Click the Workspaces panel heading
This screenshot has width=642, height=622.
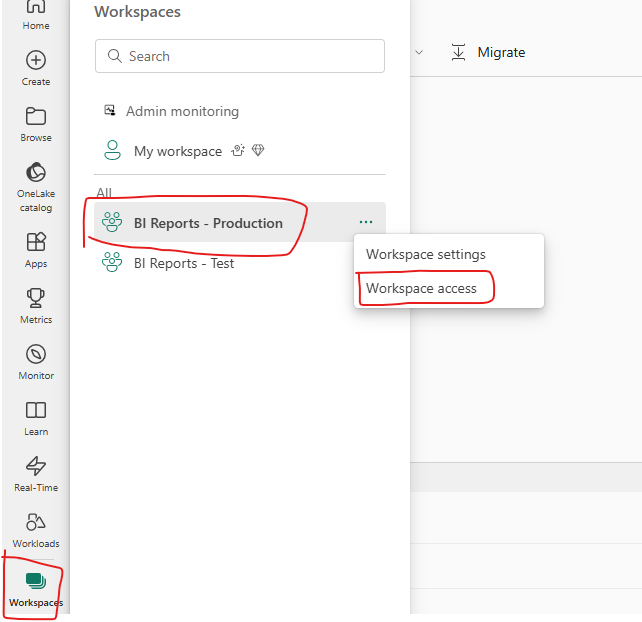[137, 12]
